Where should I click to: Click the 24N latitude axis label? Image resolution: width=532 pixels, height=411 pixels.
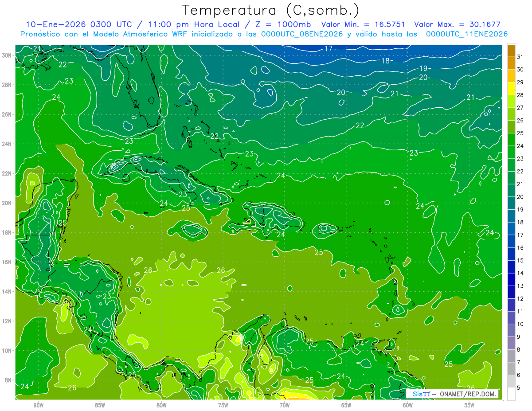click(7, 144)
